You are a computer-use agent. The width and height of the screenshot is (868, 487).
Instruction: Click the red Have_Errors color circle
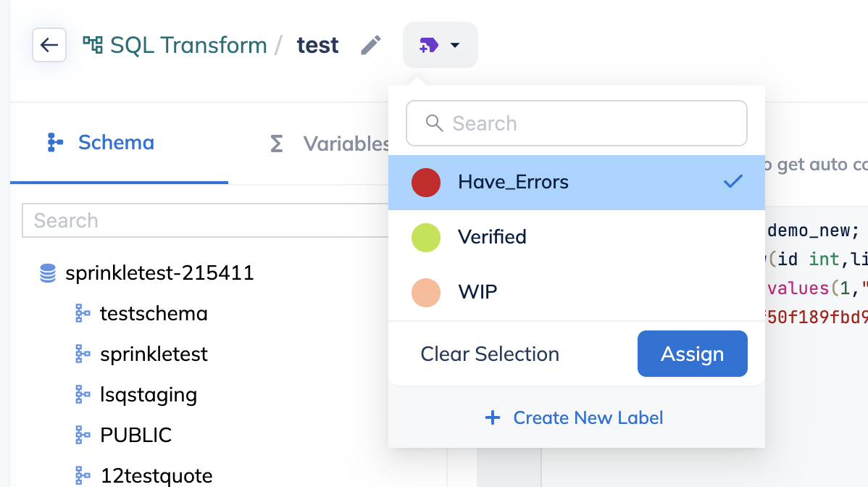coord(426,183)
